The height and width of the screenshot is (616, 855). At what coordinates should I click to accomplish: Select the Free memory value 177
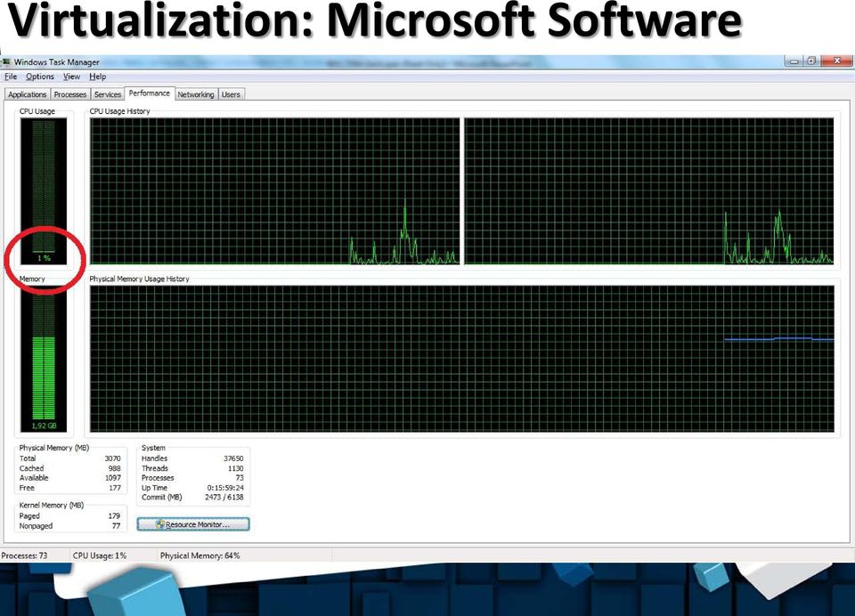click(115, 488)
